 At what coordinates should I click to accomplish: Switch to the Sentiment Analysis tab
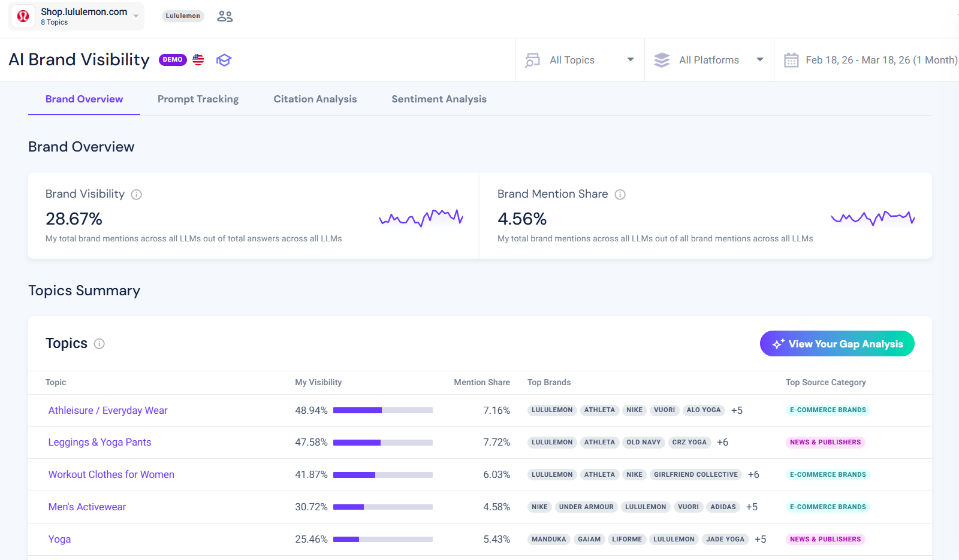tap(439, 99)
